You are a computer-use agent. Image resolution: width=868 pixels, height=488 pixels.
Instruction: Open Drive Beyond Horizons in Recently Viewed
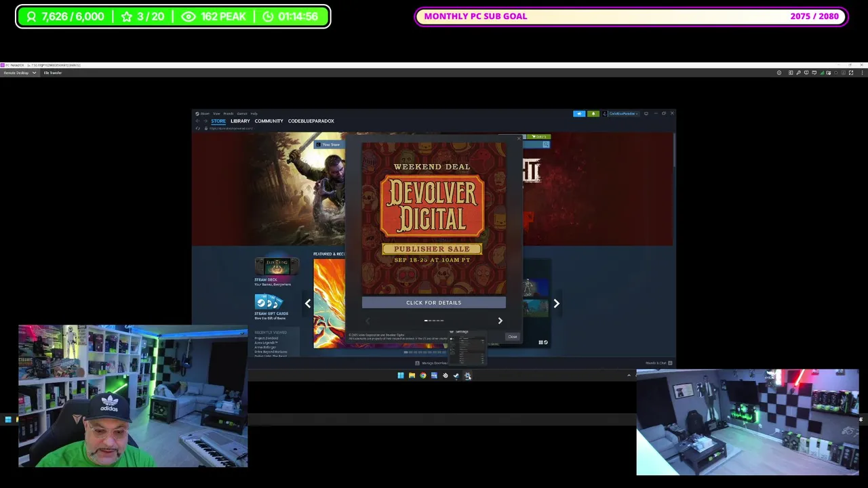pos(271,352)
